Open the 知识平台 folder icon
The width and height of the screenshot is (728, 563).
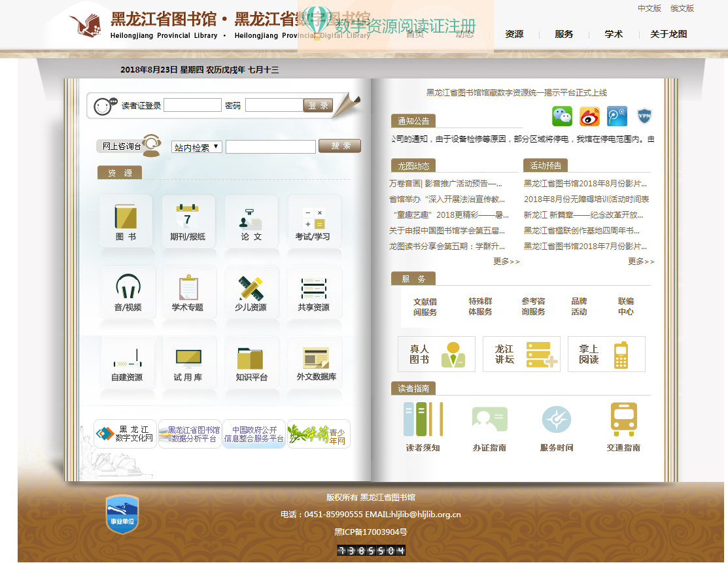coord(251,362)
